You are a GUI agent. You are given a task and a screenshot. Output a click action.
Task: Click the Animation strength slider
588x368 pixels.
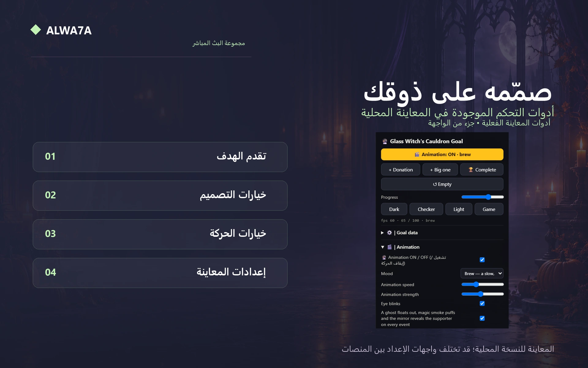(x=482, y=294)
